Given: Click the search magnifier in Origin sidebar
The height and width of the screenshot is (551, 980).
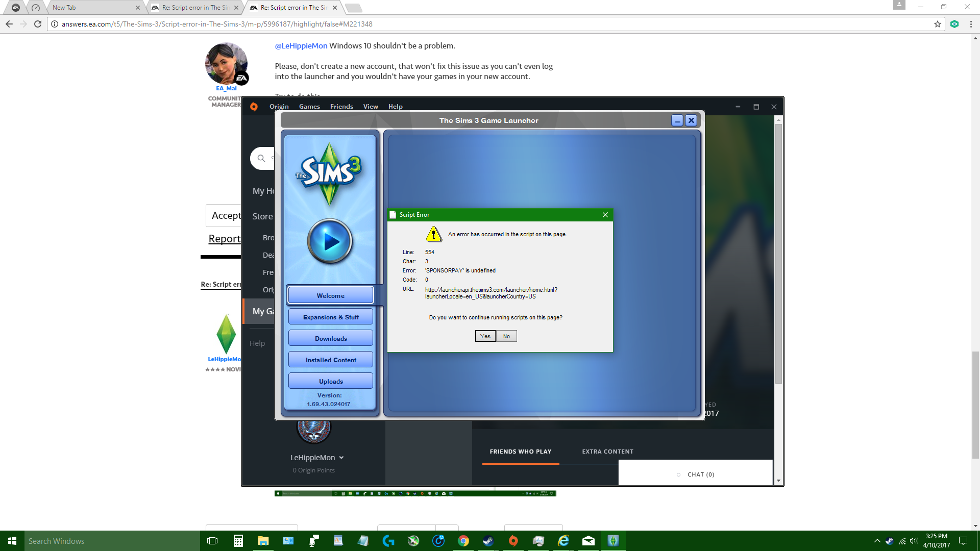Looking at the screenshot, I should pos(261,158).
